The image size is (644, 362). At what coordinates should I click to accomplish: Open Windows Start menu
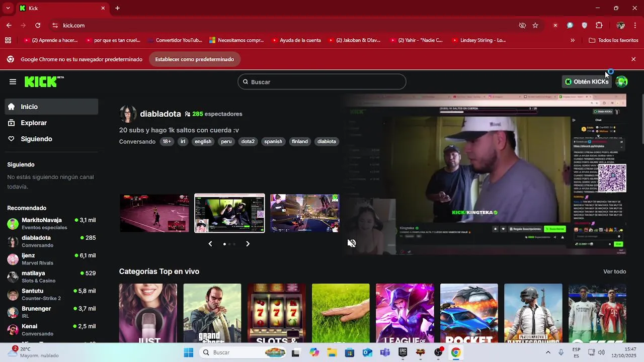click(189, 352)
